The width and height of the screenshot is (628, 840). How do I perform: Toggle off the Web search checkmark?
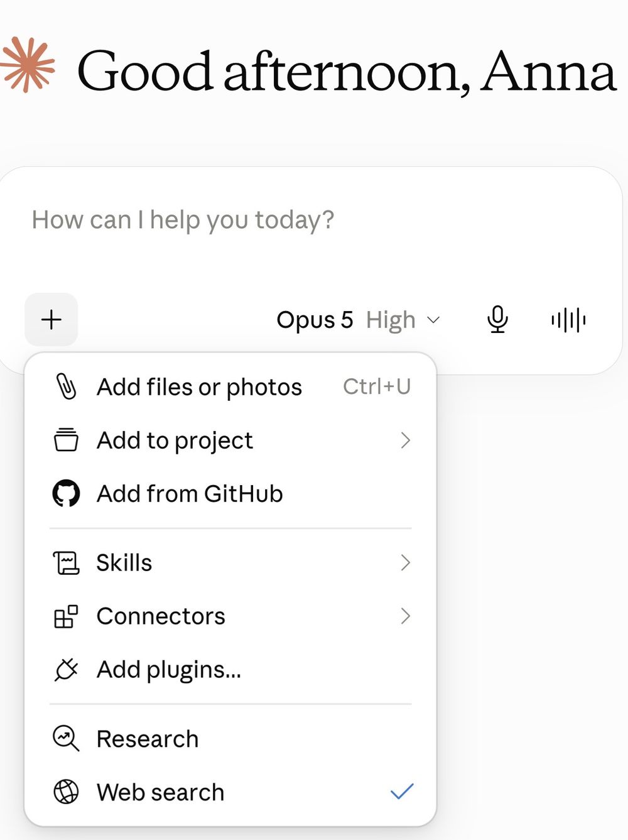coord(402,792)
